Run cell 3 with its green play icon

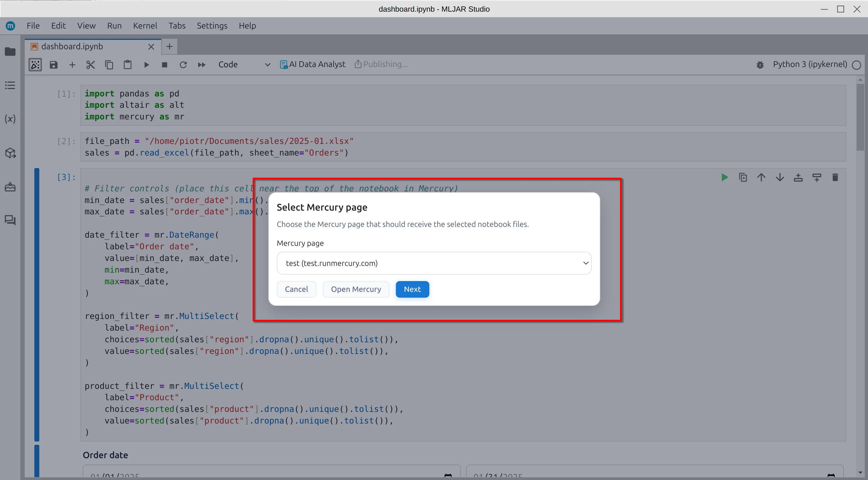(x=724, y=177)
